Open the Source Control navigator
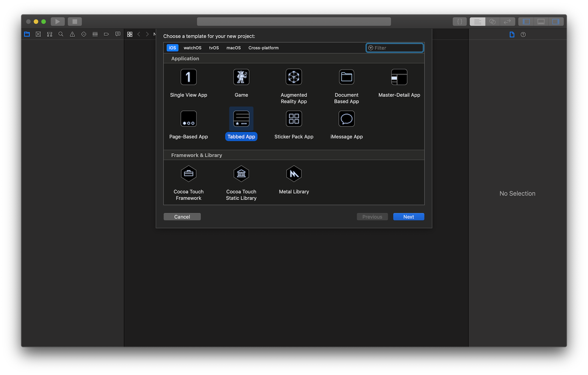This screenshot has width=588, height=375. coord(38,34)
